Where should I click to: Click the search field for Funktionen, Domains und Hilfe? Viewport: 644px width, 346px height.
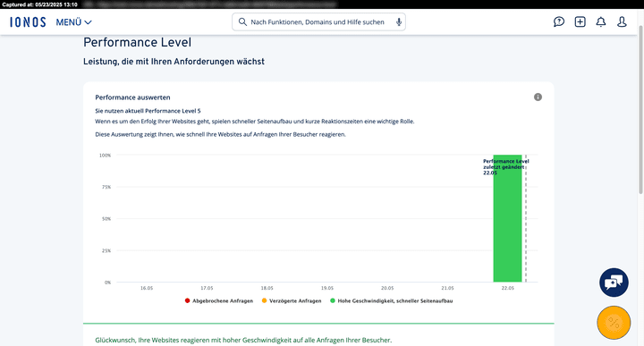coord(318,22)
